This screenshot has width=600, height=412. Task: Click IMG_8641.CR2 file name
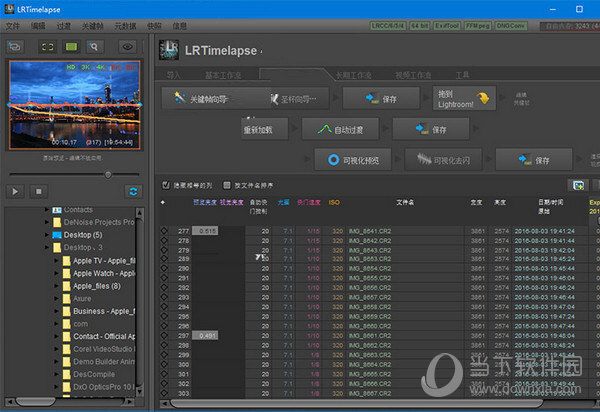(x=369, y=231)
